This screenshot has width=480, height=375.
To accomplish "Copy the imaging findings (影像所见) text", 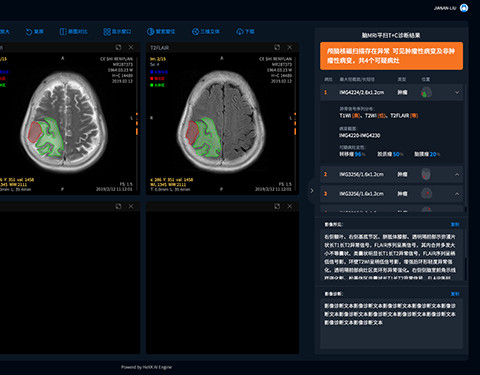I will click(x=455, y=224).
